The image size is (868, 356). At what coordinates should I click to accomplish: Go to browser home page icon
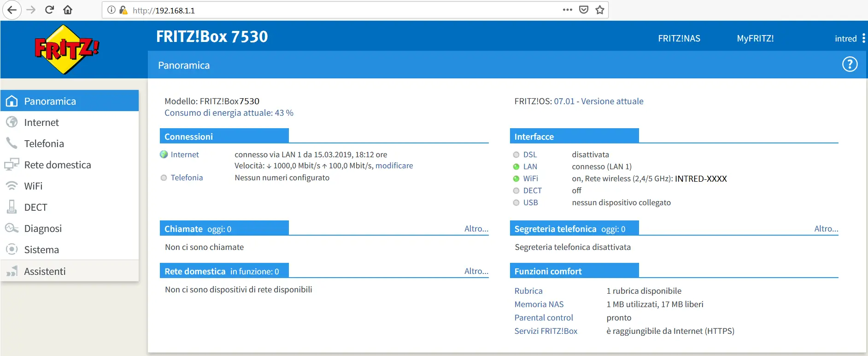[68, 10]
